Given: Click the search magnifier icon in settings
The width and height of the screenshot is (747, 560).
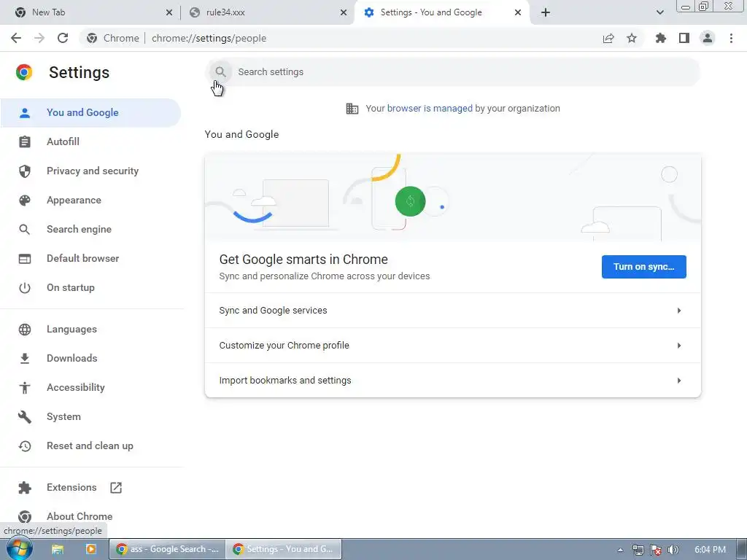Looking at the screenshot, I should pos(220,72).
